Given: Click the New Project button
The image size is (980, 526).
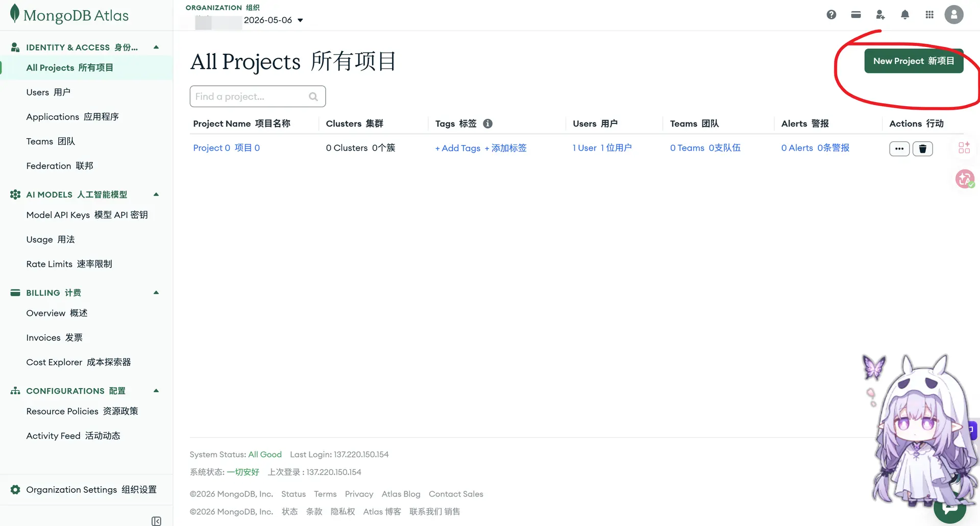Looking at the screenshot, I should point(914,61).
